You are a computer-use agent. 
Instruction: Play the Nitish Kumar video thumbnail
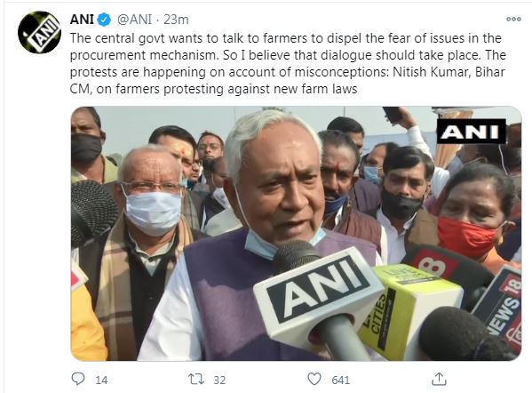click(296, 233)
